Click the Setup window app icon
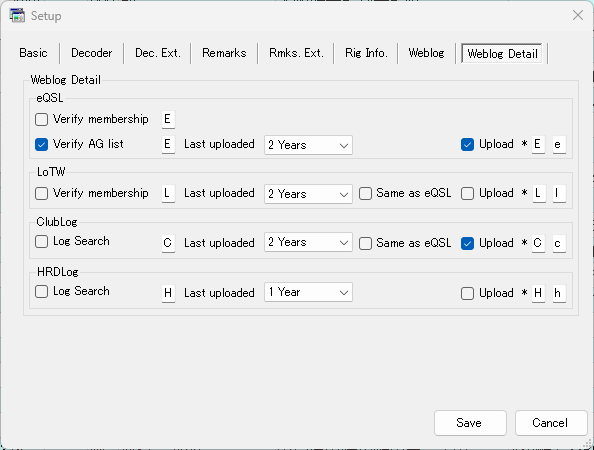Image resolution: width=594 pixels, height=450 pixels. [x=17, y=16]
